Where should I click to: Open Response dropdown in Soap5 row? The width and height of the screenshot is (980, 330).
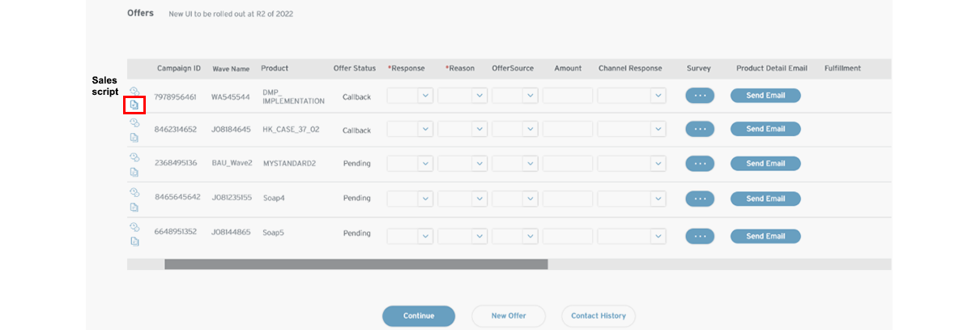[425, 236]
